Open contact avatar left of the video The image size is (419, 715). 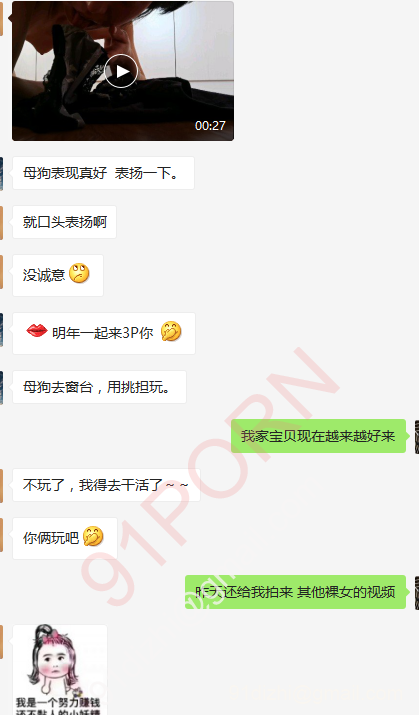coord(1,18)
